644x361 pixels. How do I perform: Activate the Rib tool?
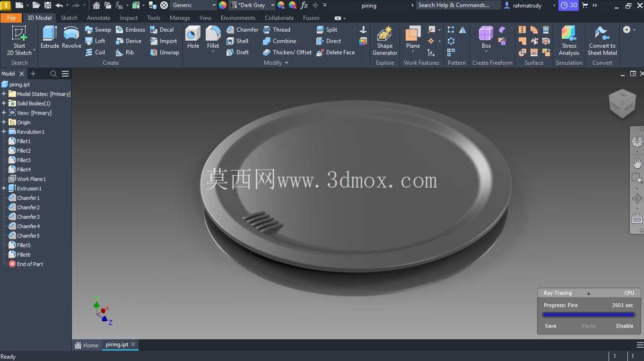[125, 52]
